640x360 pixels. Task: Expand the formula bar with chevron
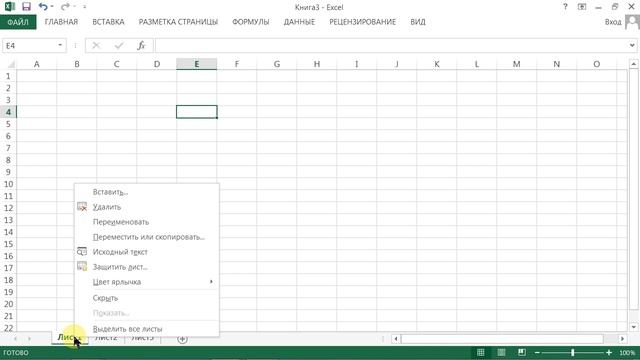tap(632, 46)
